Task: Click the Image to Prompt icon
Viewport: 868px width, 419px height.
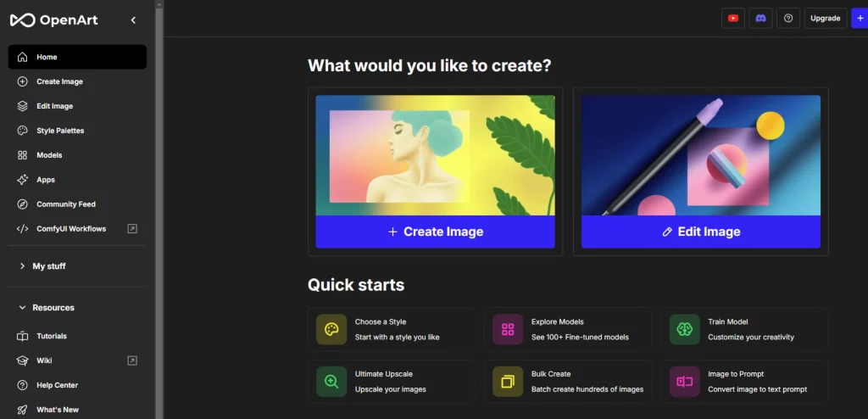Action: tap(684, 382)
